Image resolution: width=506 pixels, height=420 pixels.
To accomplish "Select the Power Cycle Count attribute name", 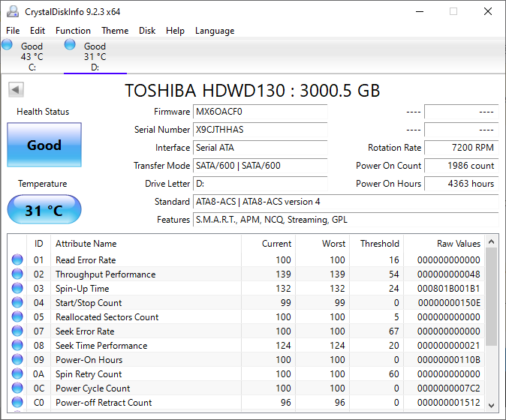I will click(93, 388).
